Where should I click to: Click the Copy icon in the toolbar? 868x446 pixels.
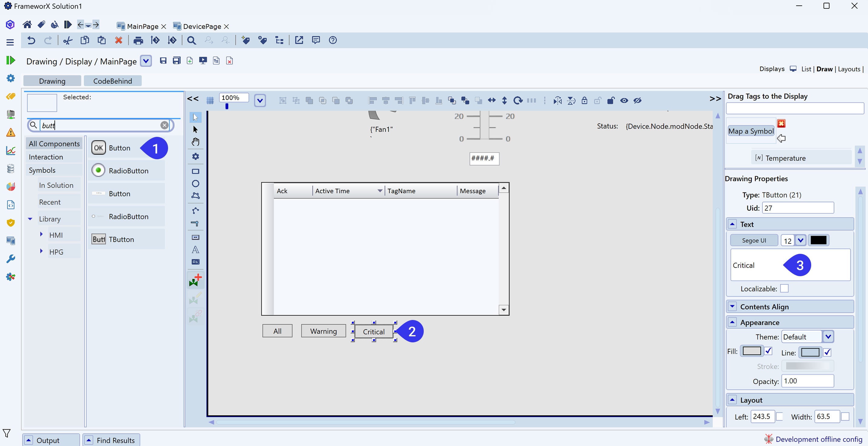click(x=85, y=40)
